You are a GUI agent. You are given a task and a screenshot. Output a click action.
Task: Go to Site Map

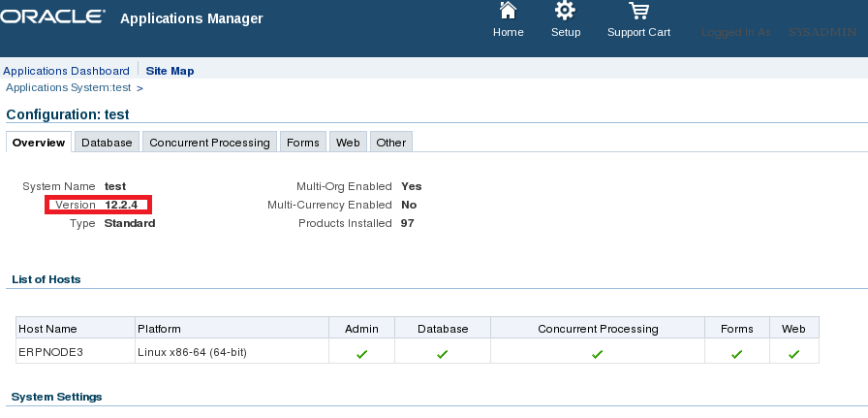(x=170, y=71)
